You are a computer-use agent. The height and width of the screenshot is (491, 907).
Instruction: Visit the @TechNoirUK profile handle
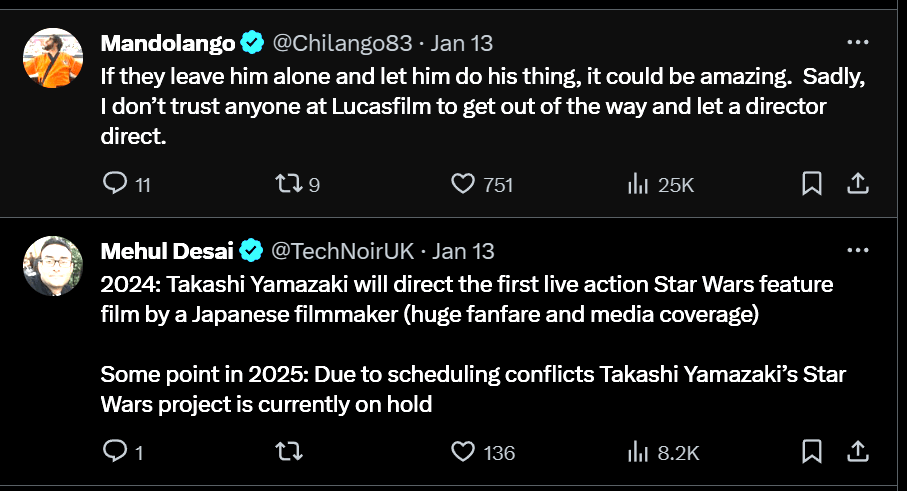point(347,250)
